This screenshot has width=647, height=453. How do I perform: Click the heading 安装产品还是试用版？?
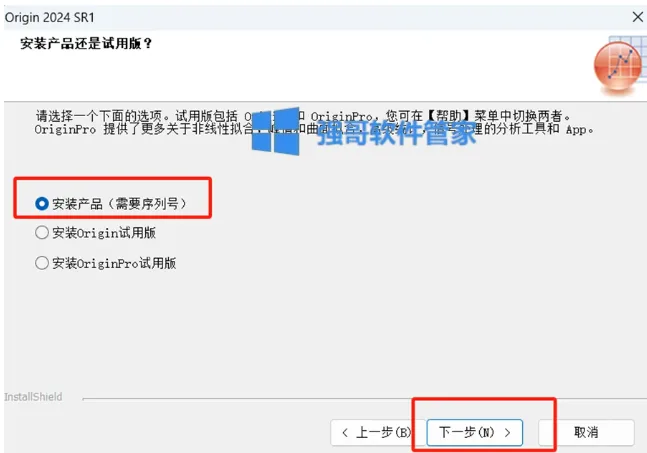coord(86,43)
